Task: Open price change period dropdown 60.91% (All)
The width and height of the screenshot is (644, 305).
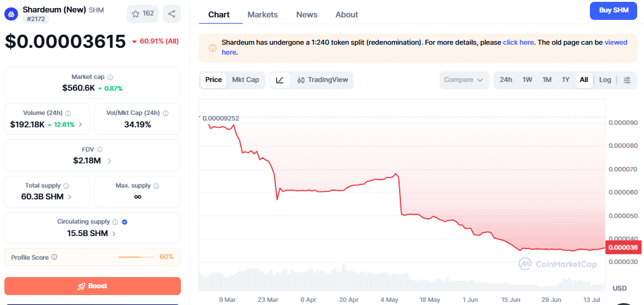Action: pyautogui.click(x=155, y=41)
